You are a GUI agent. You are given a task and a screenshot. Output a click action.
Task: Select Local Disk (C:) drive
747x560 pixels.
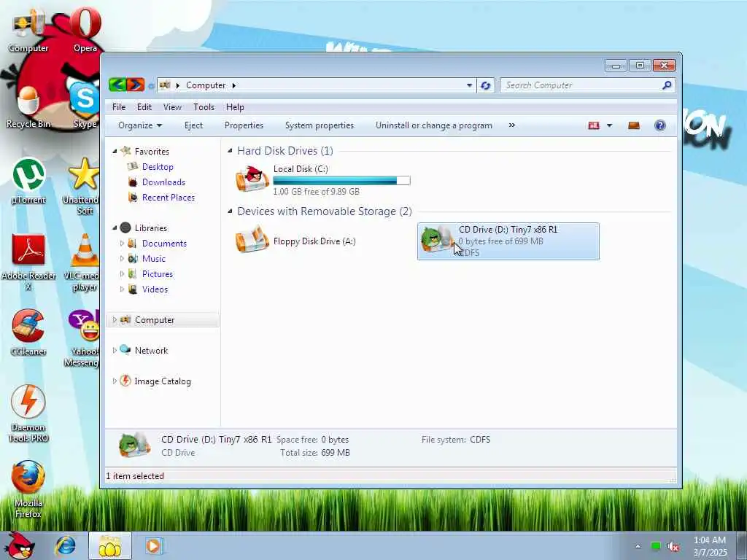click(323, 180)
